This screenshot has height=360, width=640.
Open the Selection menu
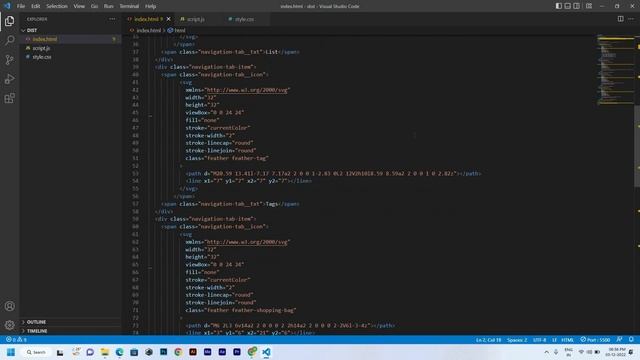click(57, 6)
